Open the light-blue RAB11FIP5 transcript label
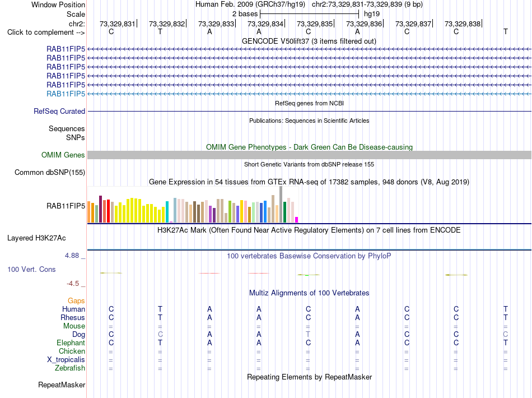This screenshot has width=532, height=398. click(x=66, y=94)
